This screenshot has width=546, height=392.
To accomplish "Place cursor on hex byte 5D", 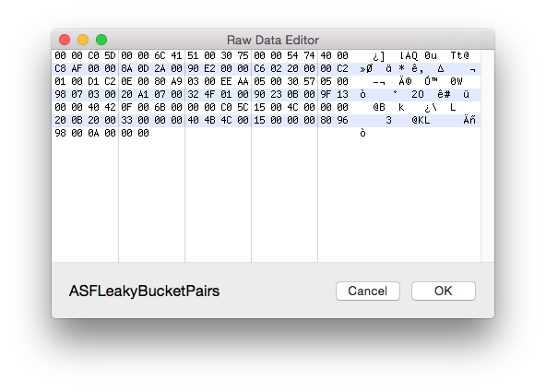I will click(110, 55).
